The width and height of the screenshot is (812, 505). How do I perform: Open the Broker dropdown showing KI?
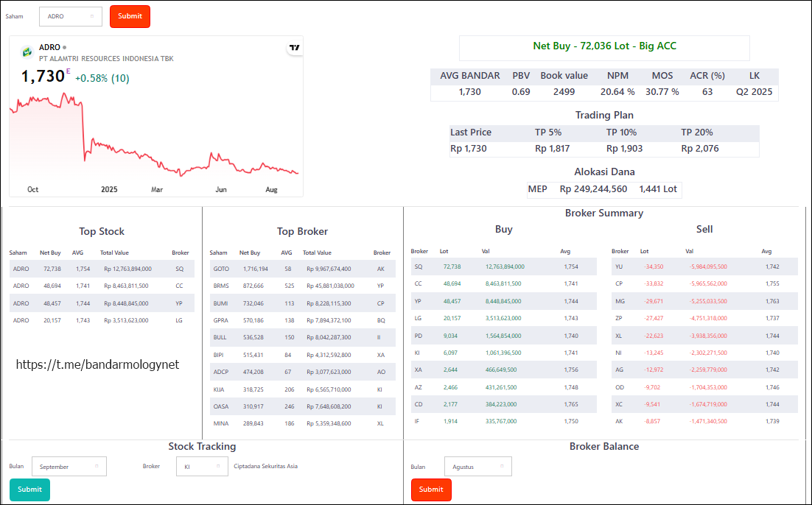tap(202, 467)
